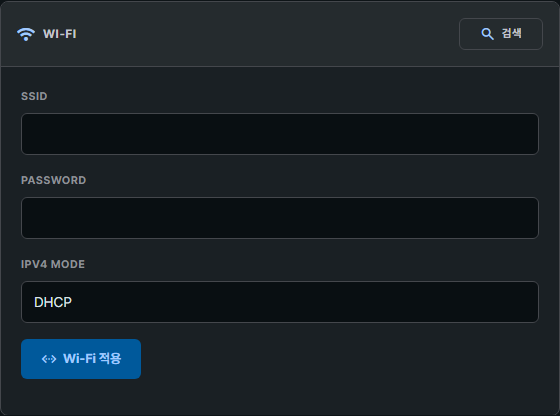The width and height of the screenshot is (560, 416).
Task: Click the Wi-Fi 적용 text on the blue button
Action: tap(92, 359)
